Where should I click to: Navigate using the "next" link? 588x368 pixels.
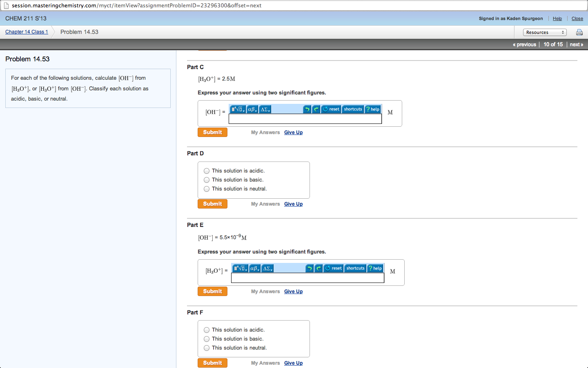[576, 44]
